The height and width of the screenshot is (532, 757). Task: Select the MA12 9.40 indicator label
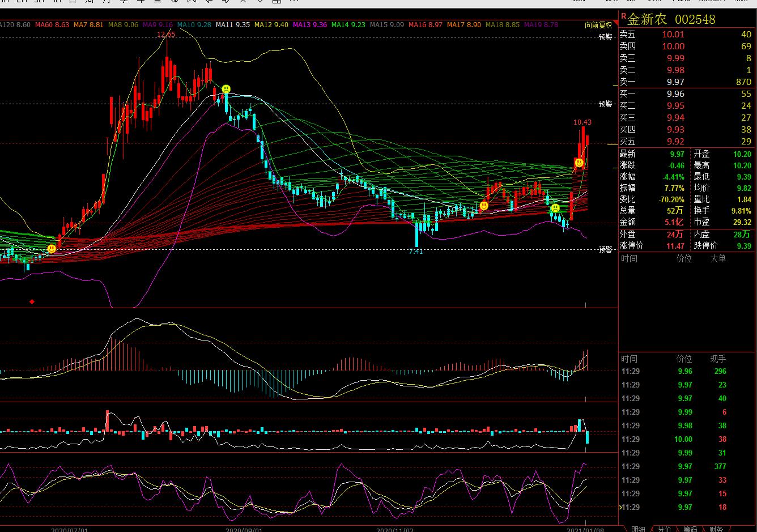point(271,25)
